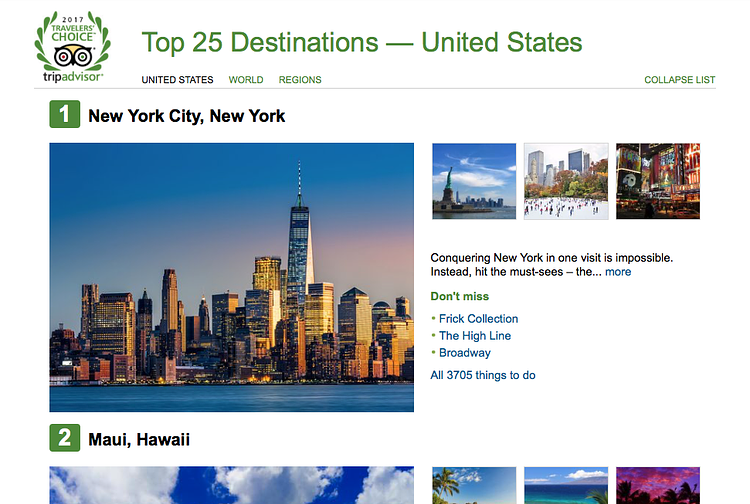Click the TripAdvisor Travelers' Choice owl logo
Viewport: 750px width, 504px height.
click(x=73, y=47)
